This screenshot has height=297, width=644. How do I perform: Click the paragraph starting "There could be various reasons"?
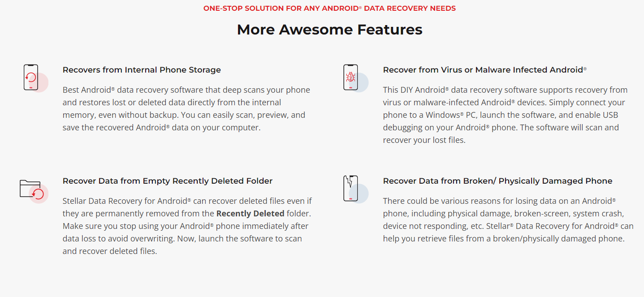click(508, 220)
